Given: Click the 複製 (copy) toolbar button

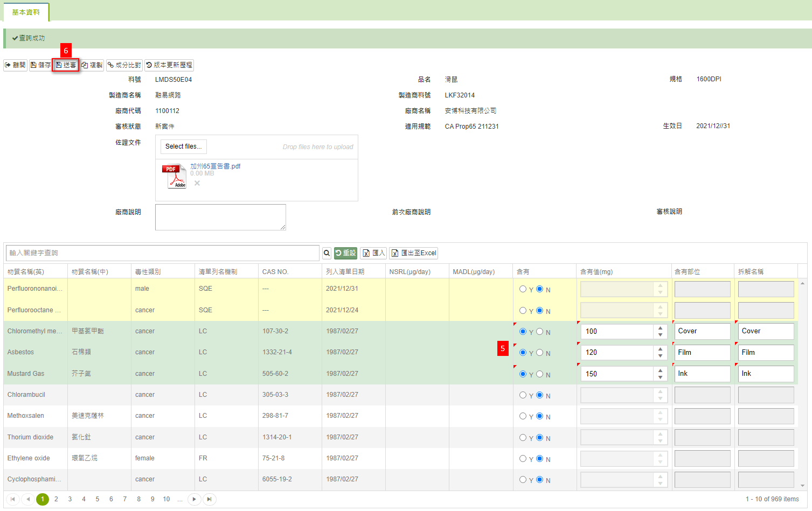Looking at the screenshot, I should (92, 65).
